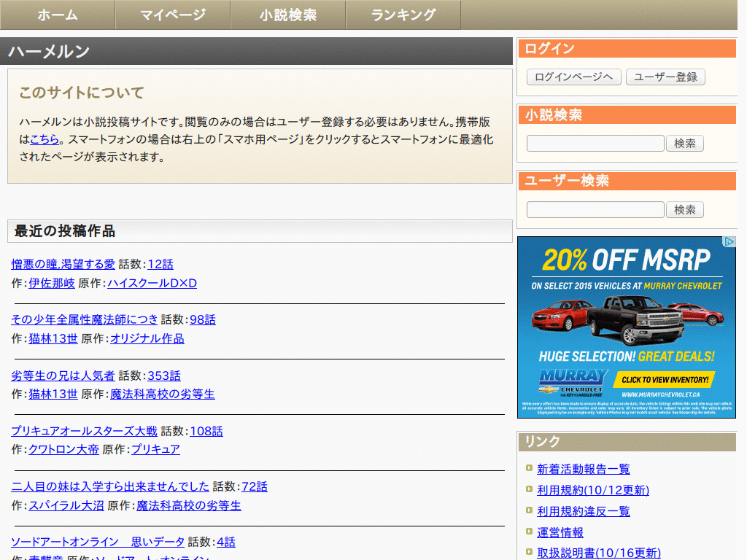Open the ホーム menu tab
Screen dimensions: 747x560
[58, 15]
